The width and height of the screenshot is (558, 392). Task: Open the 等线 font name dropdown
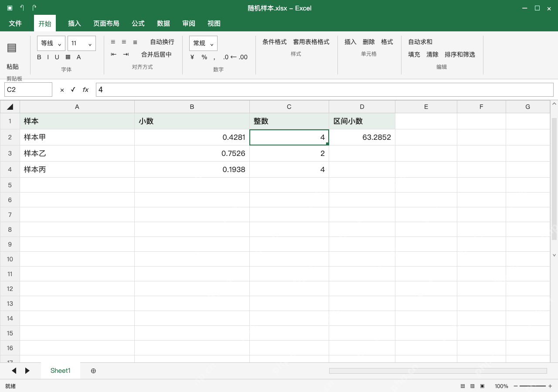pos(51,43)
